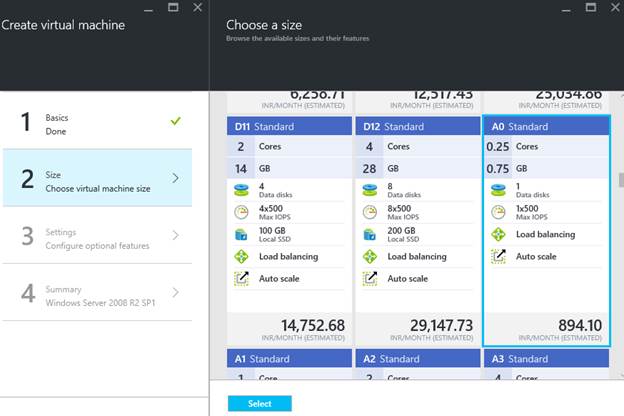Click the D11 Local SSD icon
Screen dimensions: 624x416
241,234
